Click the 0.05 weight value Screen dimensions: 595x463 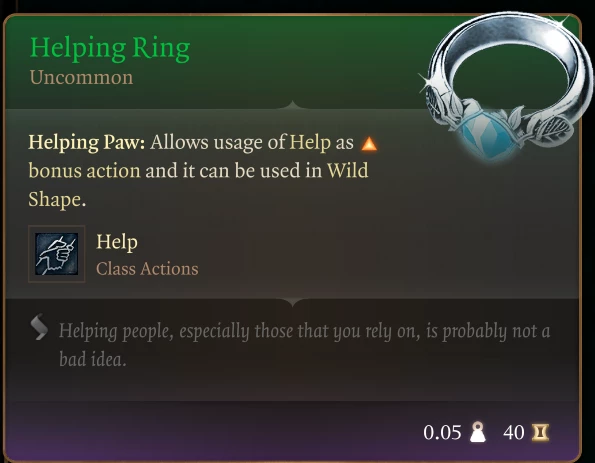coord(442,433)
